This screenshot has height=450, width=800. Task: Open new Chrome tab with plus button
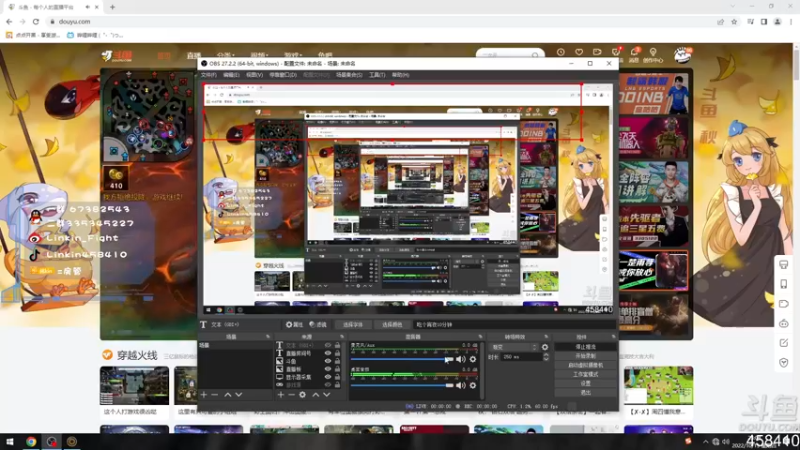112,7
